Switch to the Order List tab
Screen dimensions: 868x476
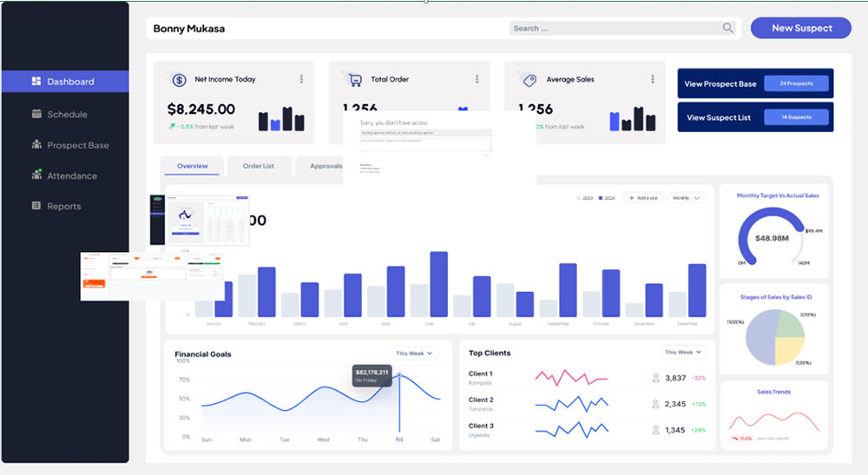pos(258,166)
